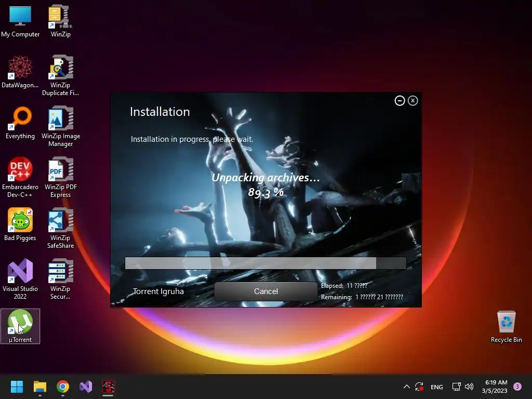Screen dimensions: 532x399
Task: Click the Remaining time readout
Action: point(362,297)
